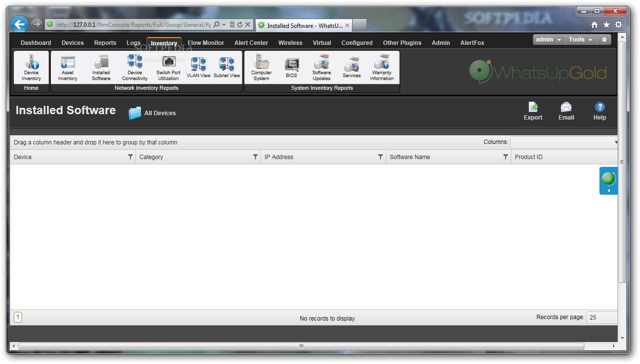The width and height of the screenshot is (640, 364).
Task: Click the browser Back arrow
Action: pyautogui.click(x=20, y=24)
